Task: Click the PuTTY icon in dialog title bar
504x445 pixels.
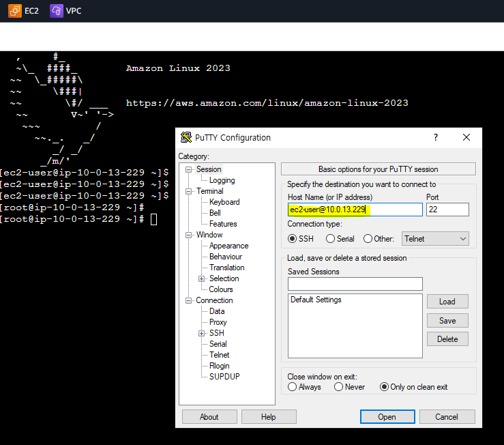Action: [x=186, y=137]
